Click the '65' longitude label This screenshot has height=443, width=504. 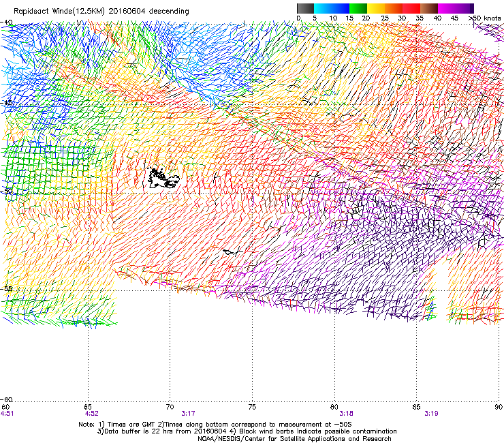(88, 407)
